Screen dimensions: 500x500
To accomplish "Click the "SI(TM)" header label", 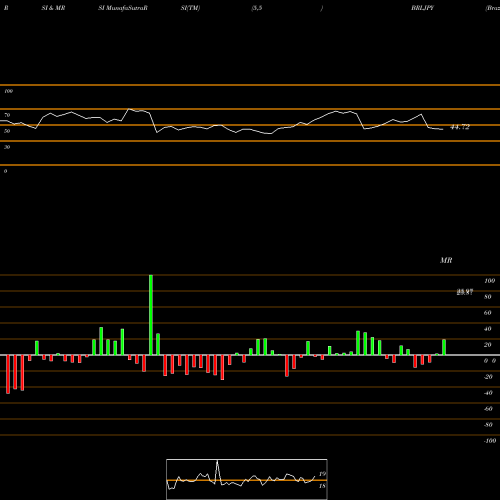I will point(190,8).
